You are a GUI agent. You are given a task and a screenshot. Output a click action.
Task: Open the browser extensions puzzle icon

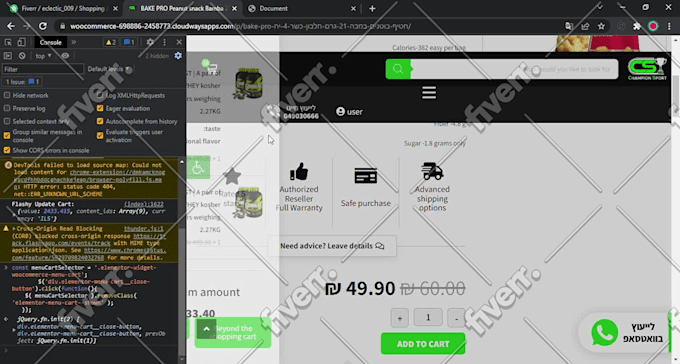pos(637,26)
